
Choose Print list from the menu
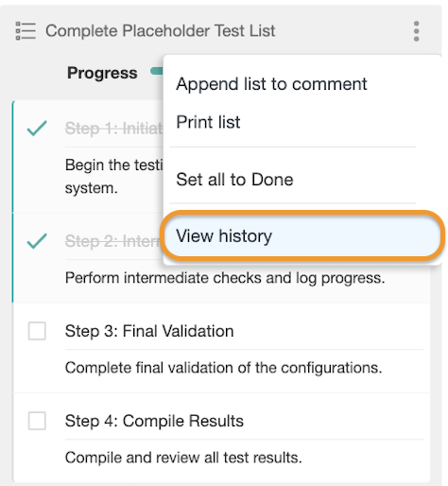[208, 122]
